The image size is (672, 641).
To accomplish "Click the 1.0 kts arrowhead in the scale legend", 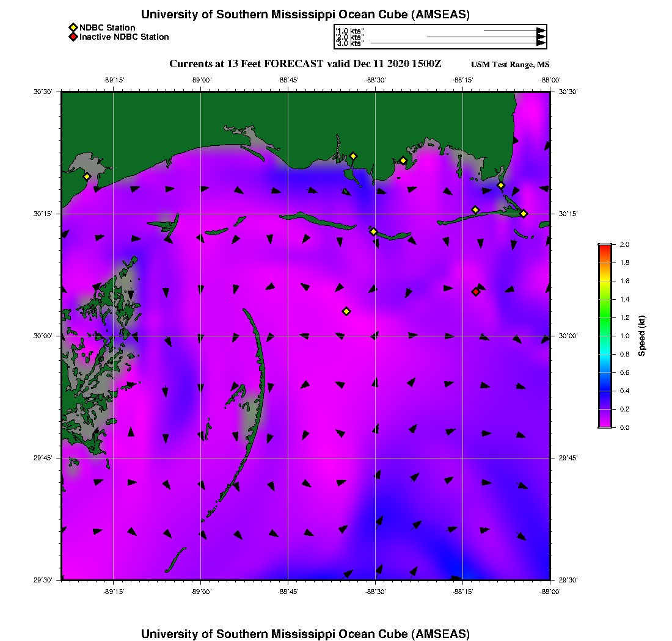I will tap(541, 31).
